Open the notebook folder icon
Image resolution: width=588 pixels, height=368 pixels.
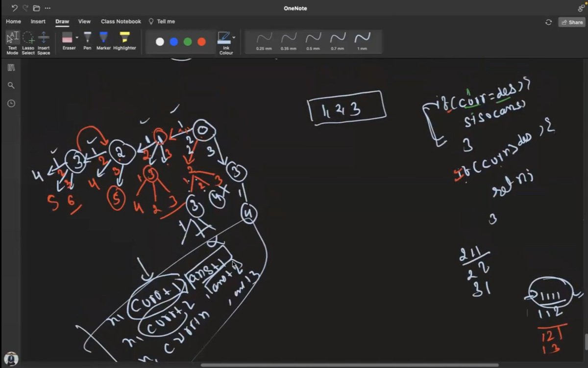pyautogui.click(x=36, y=8)
